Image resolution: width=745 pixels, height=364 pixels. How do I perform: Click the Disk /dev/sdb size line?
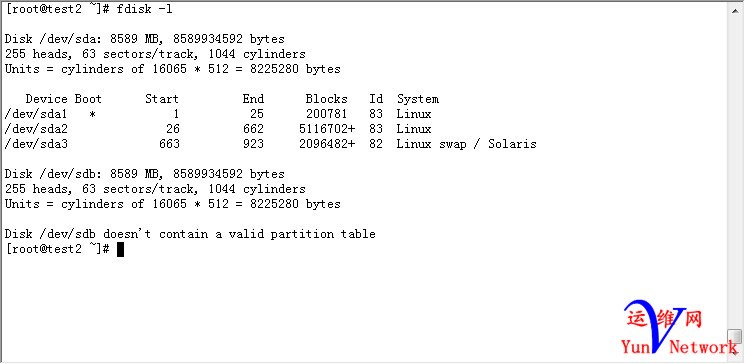(x=145, y=174)
